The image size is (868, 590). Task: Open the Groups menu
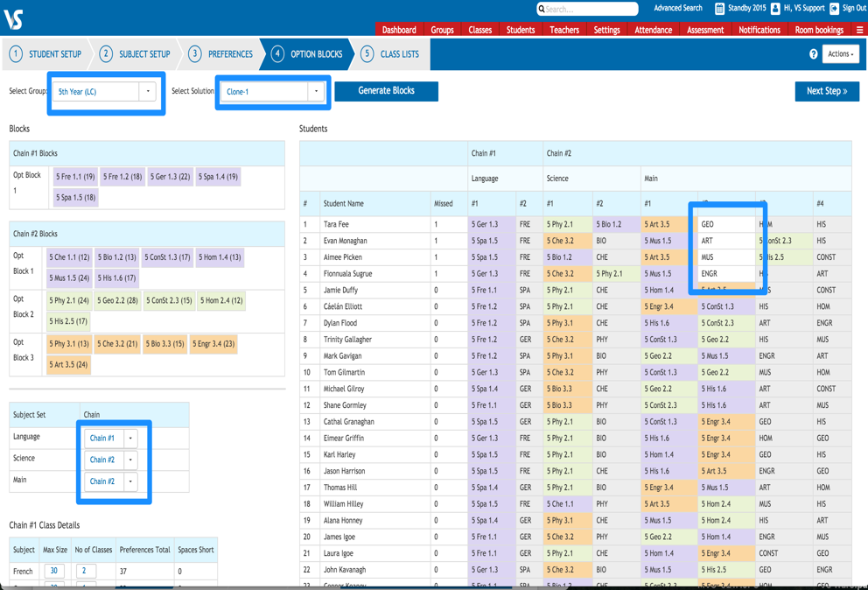[442, 30]
